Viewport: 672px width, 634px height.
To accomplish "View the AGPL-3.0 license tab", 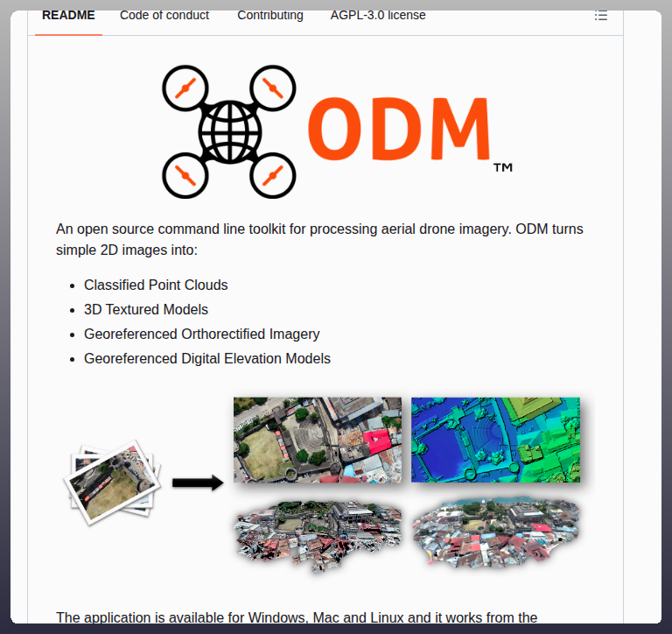I will (378, 16).
